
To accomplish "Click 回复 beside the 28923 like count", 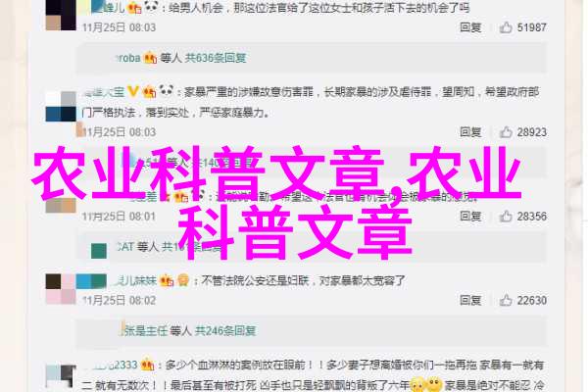I will click(470, 132).
